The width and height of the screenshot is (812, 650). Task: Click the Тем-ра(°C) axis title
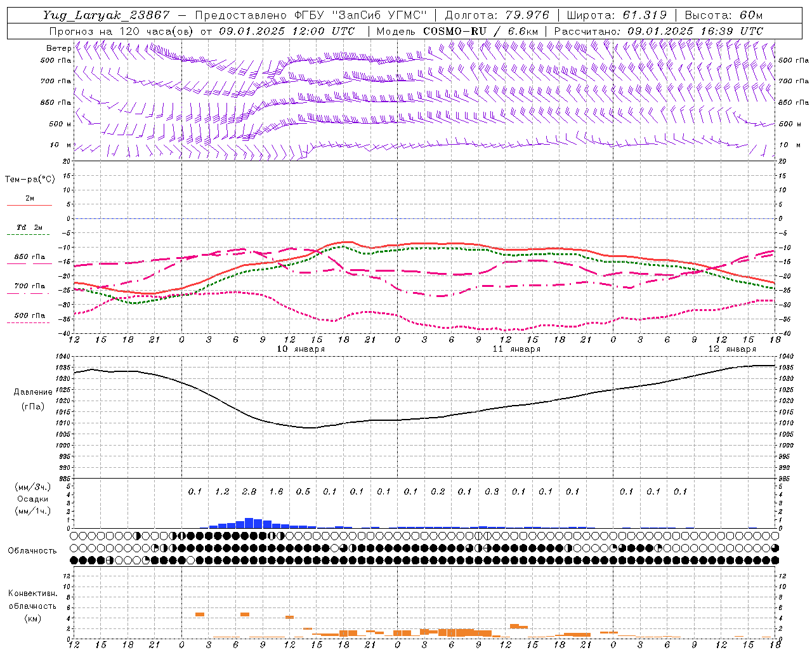point(30,180)
